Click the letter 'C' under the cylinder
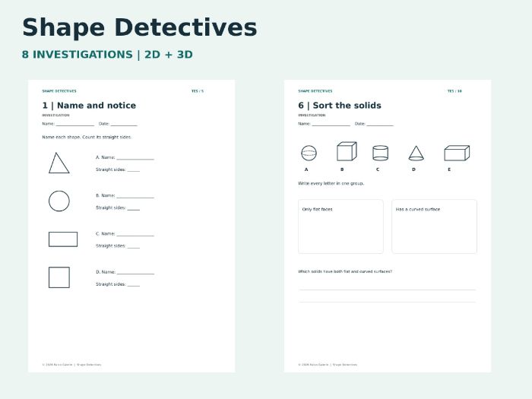Image resolution: width=532 pixels, height=399 pixels. (378, 169)
